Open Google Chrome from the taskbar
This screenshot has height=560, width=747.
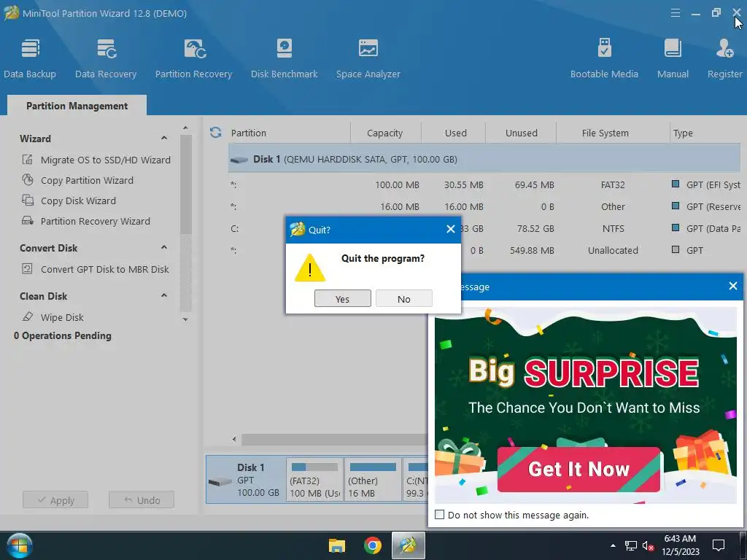tap(373, 545)
